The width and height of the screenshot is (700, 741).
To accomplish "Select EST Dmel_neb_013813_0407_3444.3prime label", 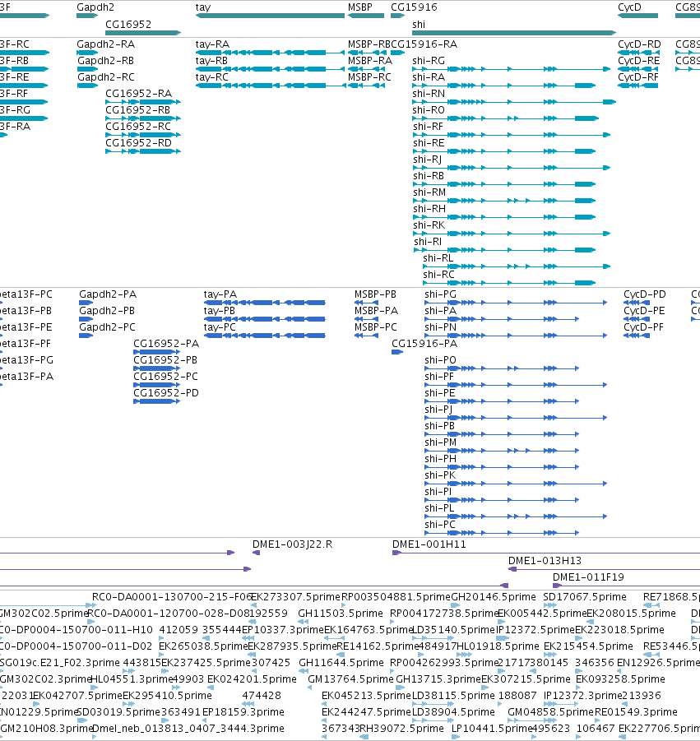I will [188, 728].
